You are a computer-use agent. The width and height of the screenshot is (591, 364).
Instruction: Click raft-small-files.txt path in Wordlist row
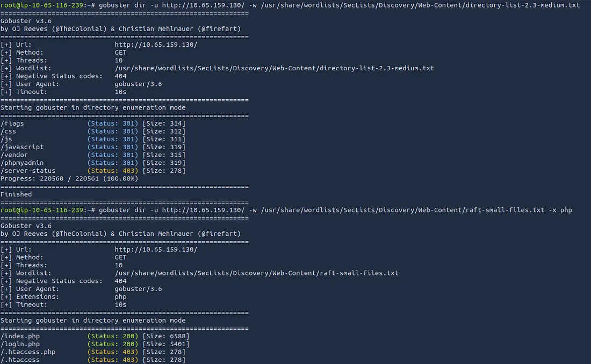256,273
